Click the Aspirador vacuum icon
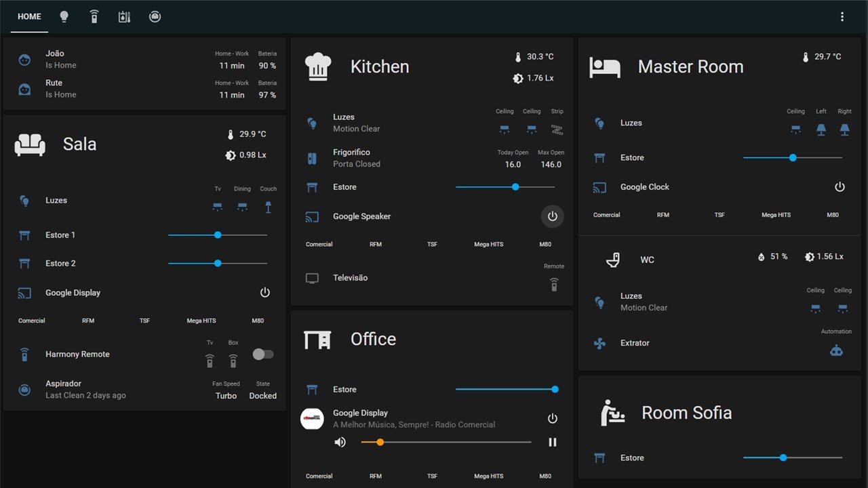 (24, 390)
